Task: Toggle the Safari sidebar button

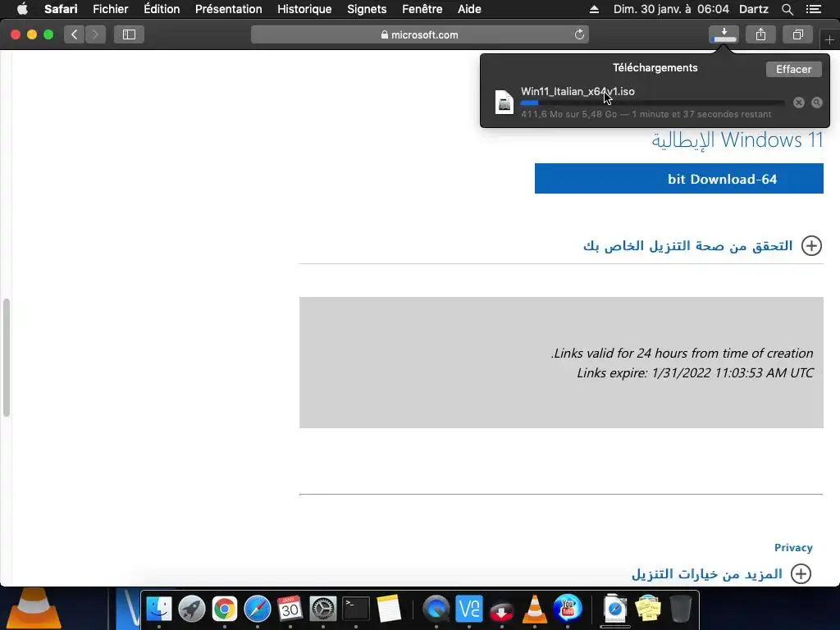Action: coord(129,34)
